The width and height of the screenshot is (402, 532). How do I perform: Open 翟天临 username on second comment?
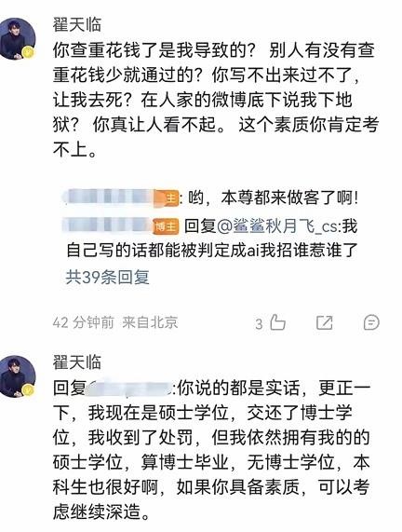tap(77, 362)
